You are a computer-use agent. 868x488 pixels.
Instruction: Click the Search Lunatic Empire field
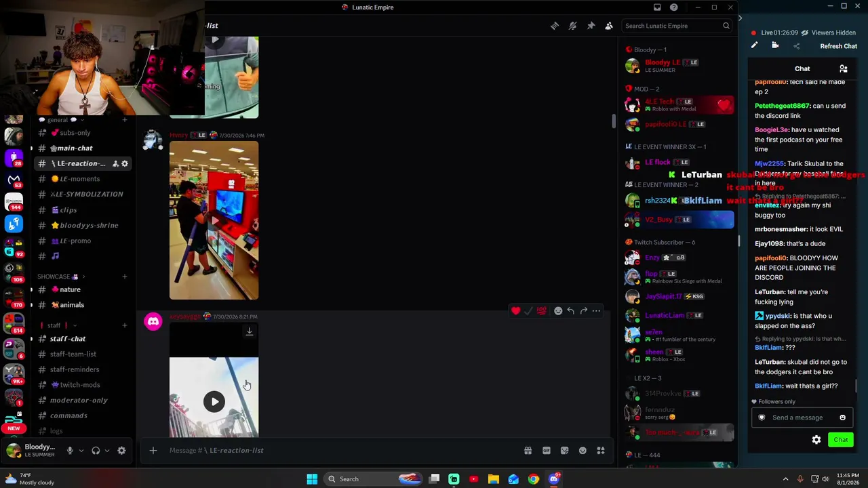[677, 26]
